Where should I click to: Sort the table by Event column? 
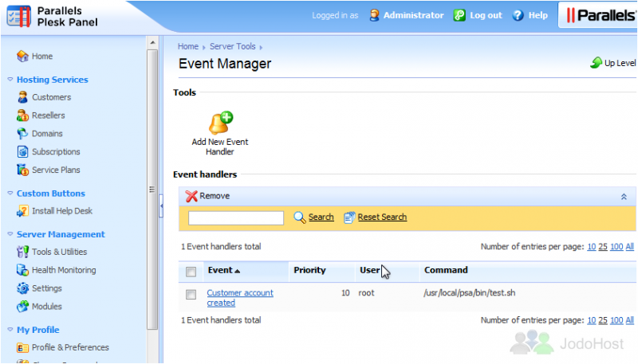coord(220,271)
